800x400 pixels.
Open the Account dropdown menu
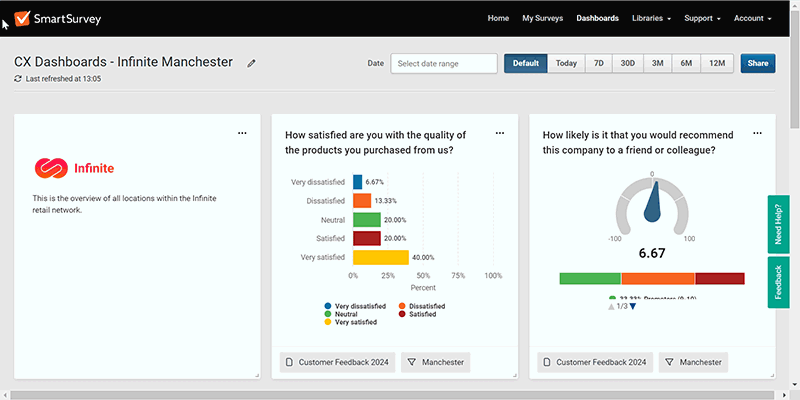point(752,18)
